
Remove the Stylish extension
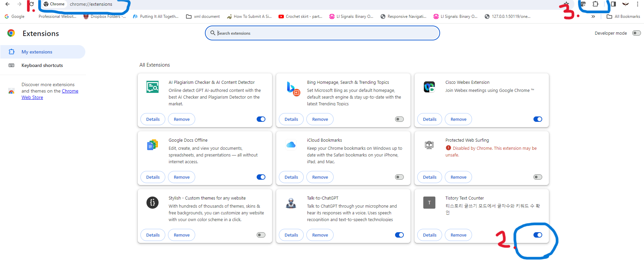(x=182, y=235)
